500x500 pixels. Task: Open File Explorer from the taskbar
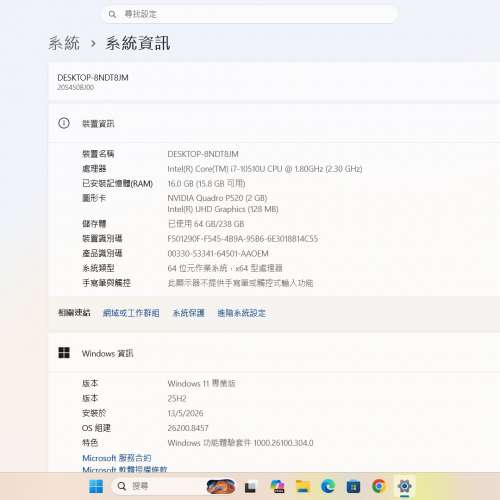click(x=303, y=487)
